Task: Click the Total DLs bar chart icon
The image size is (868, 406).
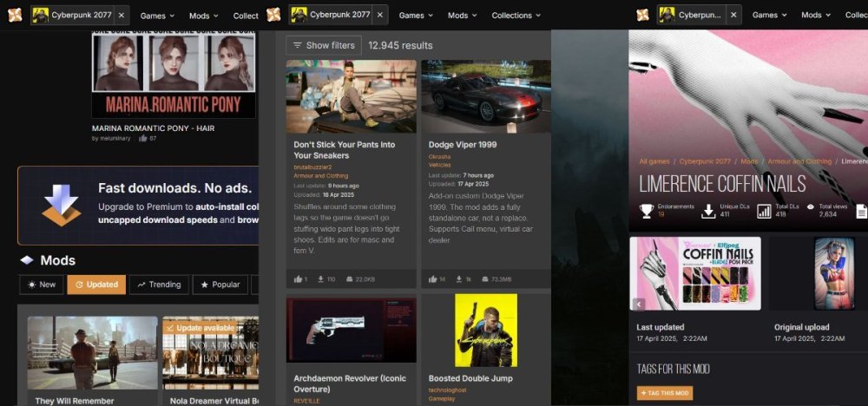Action: pos(764,211)
